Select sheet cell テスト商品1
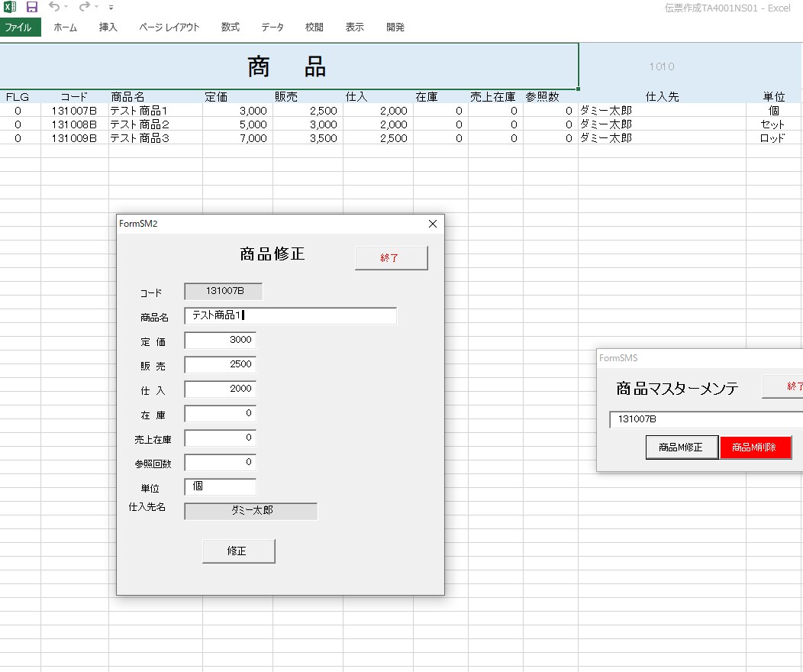803x672 pixels. point(155,111)
